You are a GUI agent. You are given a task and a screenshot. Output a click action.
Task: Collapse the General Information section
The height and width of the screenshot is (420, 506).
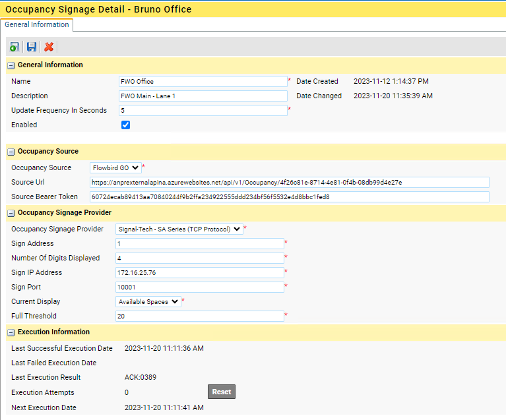[11, 65]
